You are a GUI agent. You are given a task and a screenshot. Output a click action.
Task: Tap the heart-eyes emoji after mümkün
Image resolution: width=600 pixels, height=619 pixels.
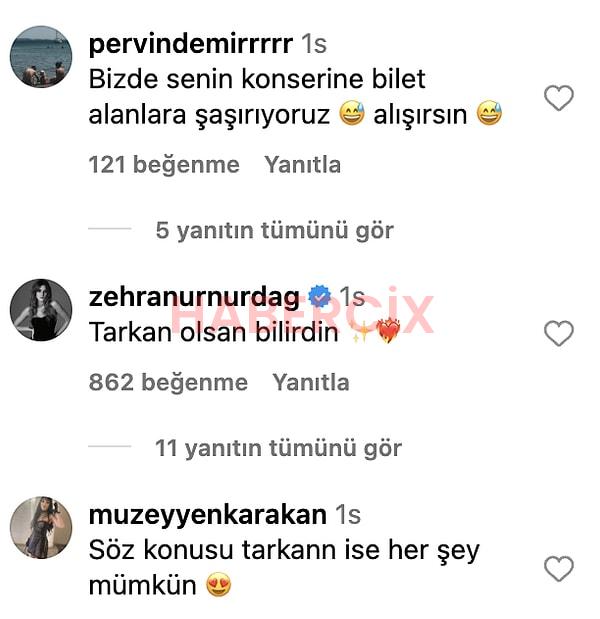[219, 585]
